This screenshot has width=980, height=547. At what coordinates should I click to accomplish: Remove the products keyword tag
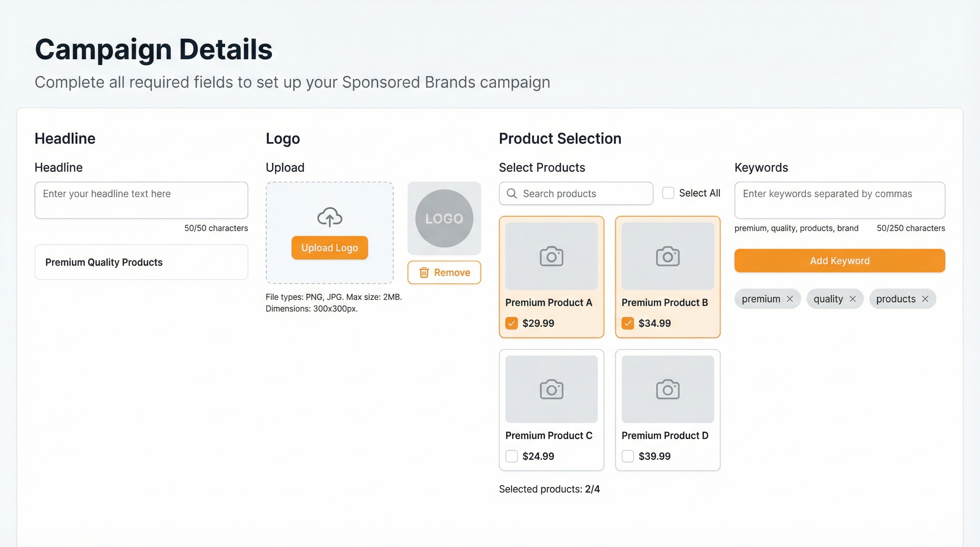926,298
